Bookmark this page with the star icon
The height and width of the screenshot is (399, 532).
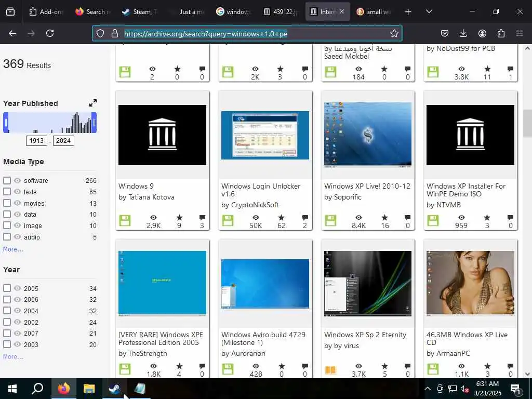click(x=394, y=33)
